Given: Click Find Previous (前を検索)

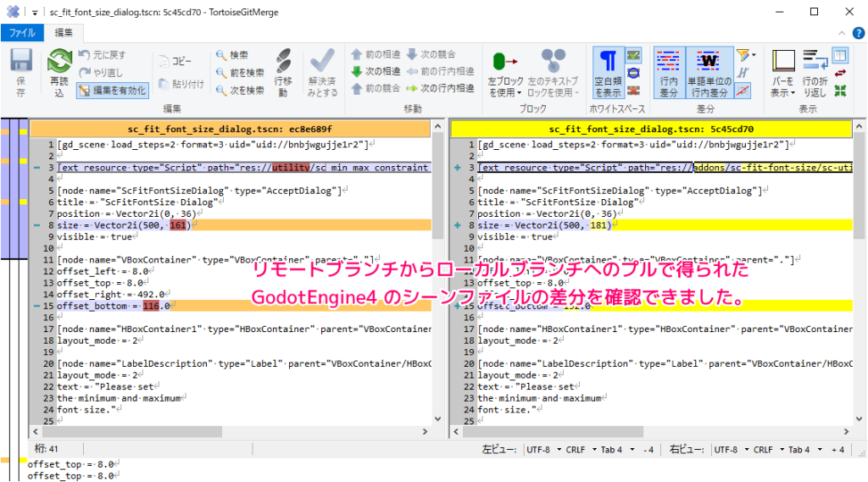Looking at the screenshot, I should [240, 73].
